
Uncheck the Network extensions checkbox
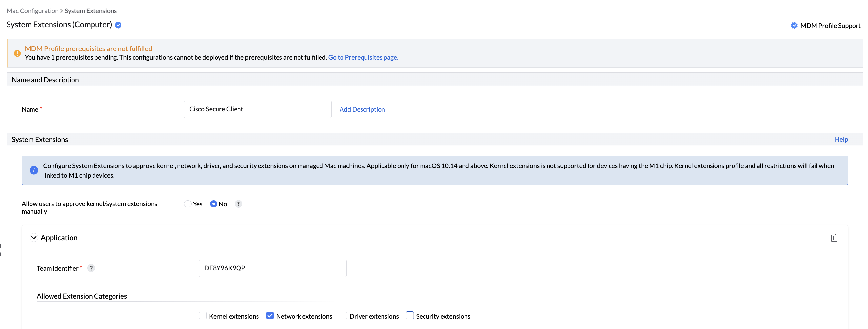click(270, 316)
